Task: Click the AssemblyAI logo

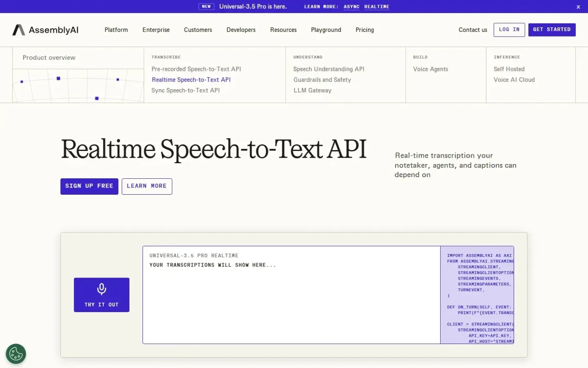Action: coord(45,30)
